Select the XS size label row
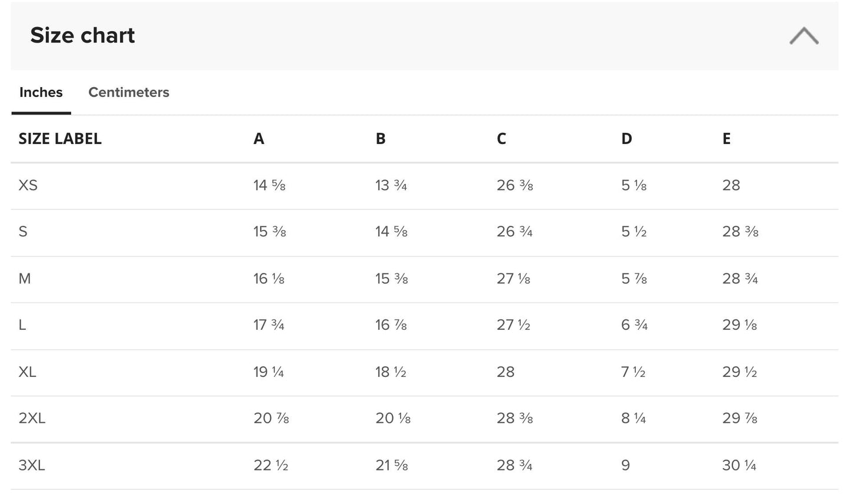Screen dimensions: 850x504 (28, 185)
